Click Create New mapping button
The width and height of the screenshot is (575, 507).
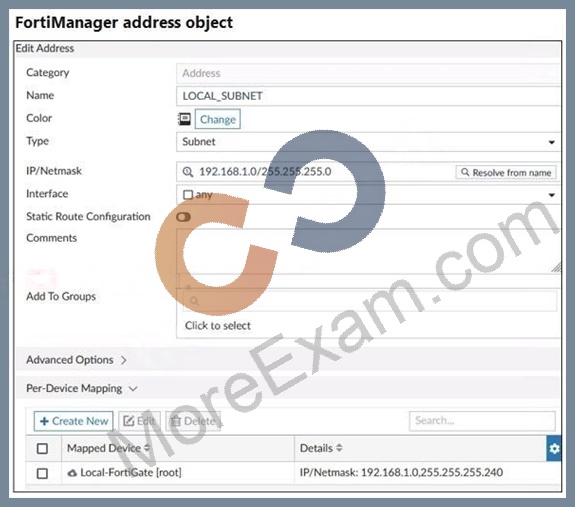(x=73, y=421)
